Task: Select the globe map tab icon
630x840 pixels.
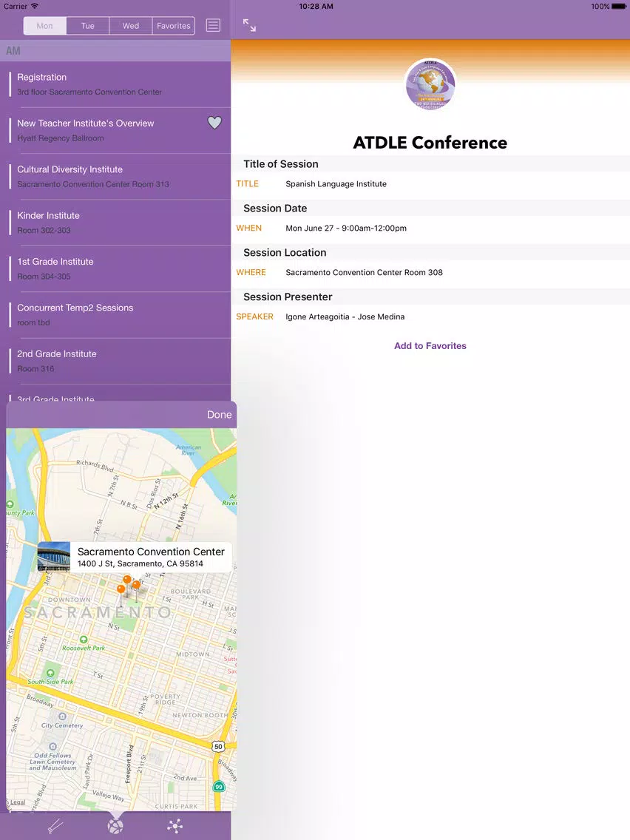Action: [x=115, y=827]
